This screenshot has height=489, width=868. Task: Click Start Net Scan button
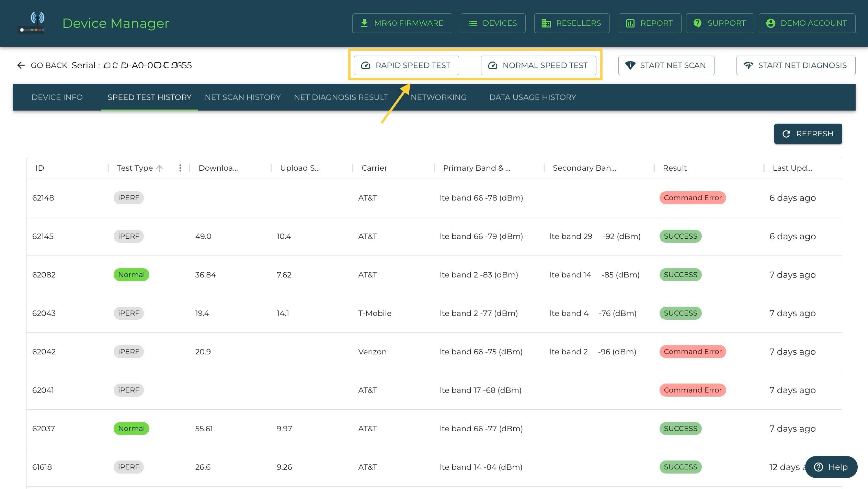pyautogui.click(x=666, y=65)
